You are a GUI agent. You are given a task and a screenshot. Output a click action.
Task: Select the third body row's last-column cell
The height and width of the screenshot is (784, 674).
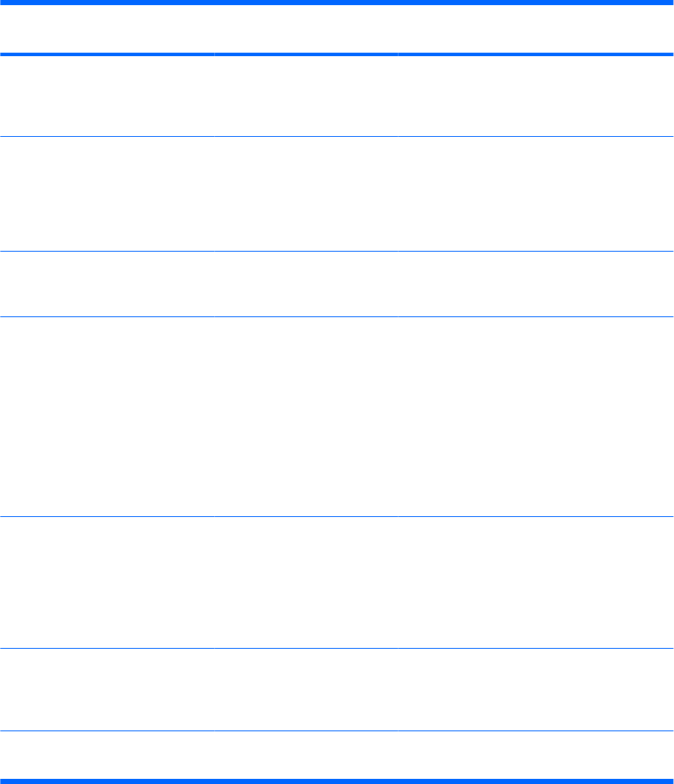pyautogui.click(x=535, y=284)
